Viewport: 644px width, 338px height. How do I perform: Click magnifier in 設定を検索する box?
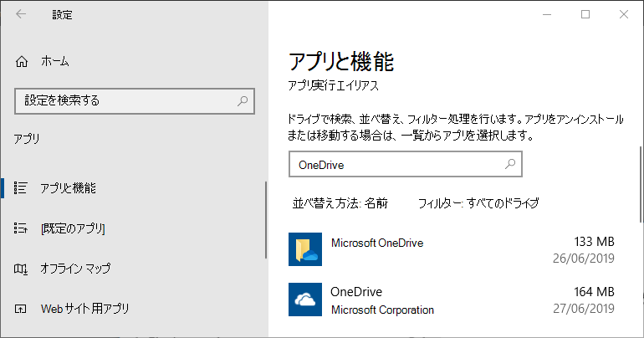point(243,100)
